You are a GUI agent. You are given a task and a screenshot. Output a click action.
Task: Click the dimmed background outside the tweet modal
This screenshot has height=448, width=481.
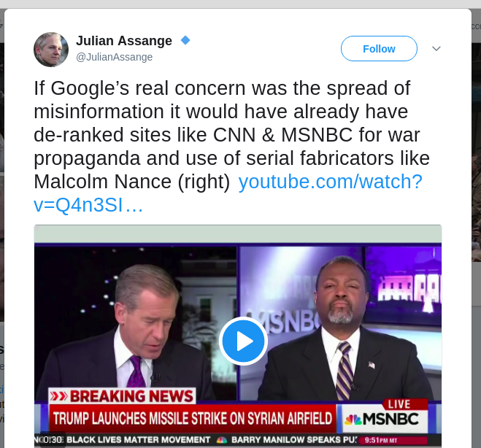pos(477,153)
